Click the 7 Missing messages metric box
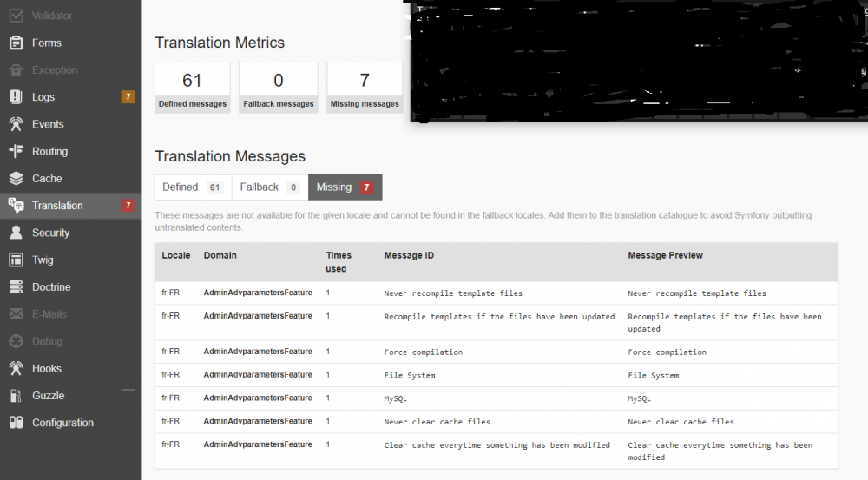 (365, 88)
